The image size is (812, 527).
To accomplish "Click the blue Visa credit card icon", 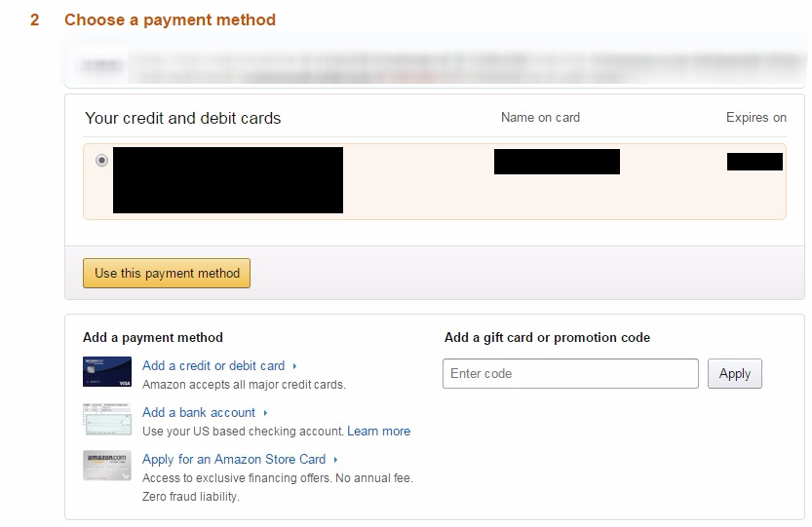I will 107,372.
